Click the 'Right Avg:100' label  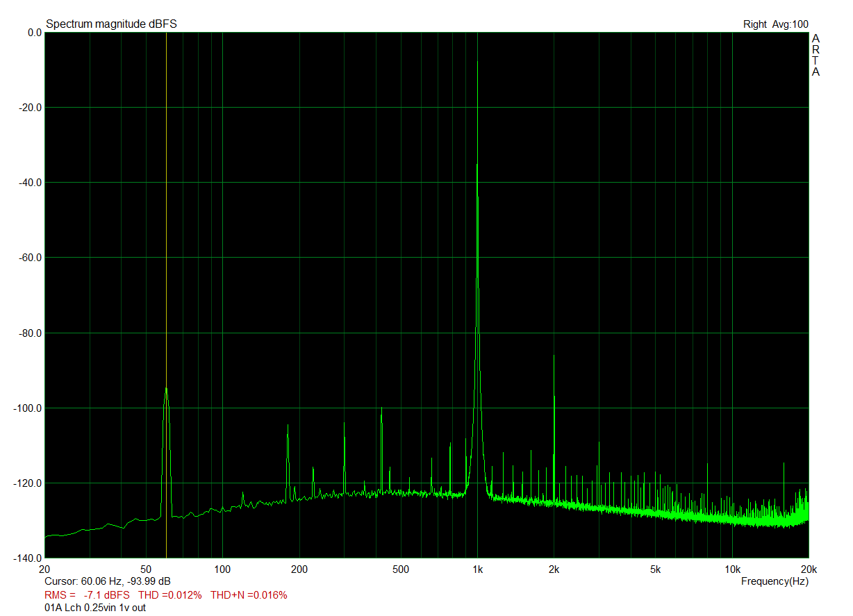[x=775, y=24]
